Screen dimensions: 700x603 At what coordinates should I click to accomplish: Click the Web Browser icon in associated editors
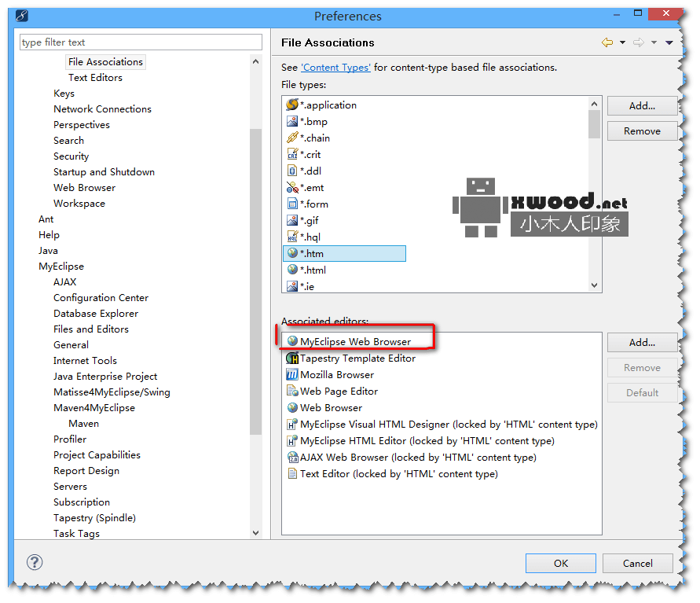[292, 408]
